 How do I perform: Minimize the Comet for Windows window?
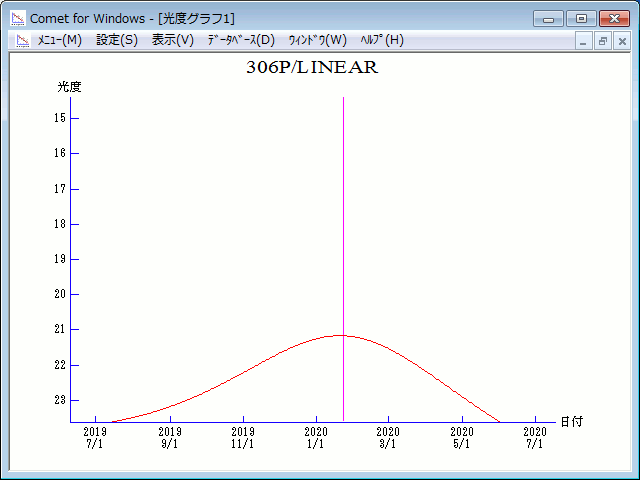click(548, 18)
